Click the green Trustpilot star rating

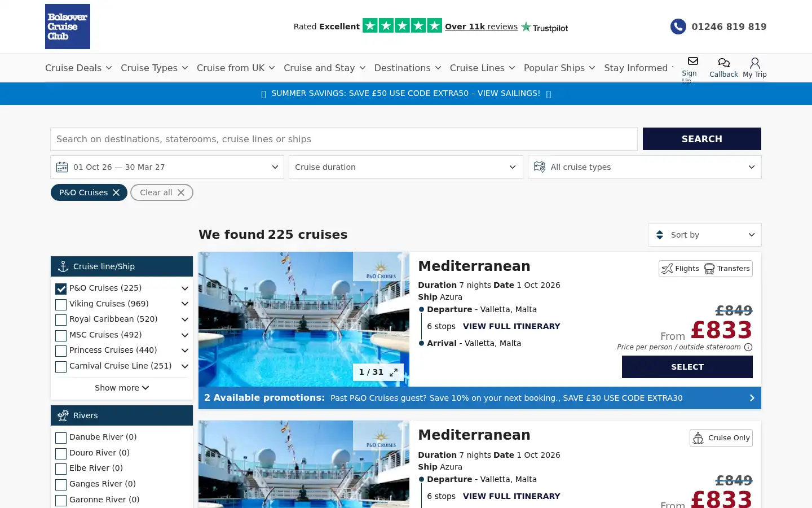tap(402, 25)
